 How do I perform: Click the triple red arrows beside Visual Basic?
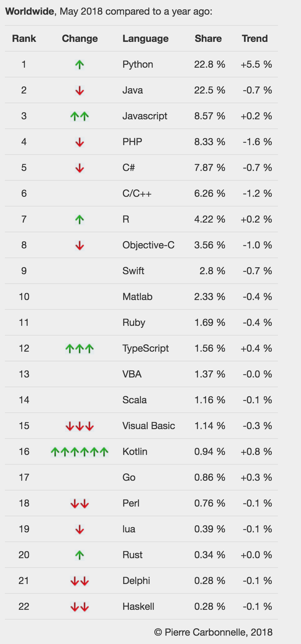80,426
